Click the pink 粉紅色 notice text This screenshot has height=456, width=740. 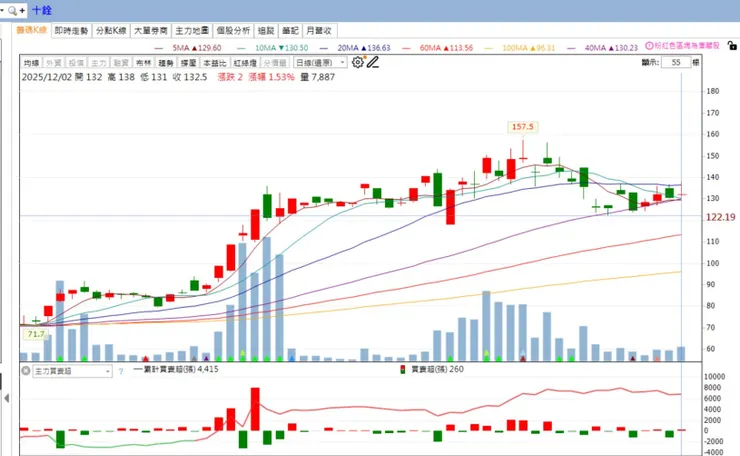[687, 46]
